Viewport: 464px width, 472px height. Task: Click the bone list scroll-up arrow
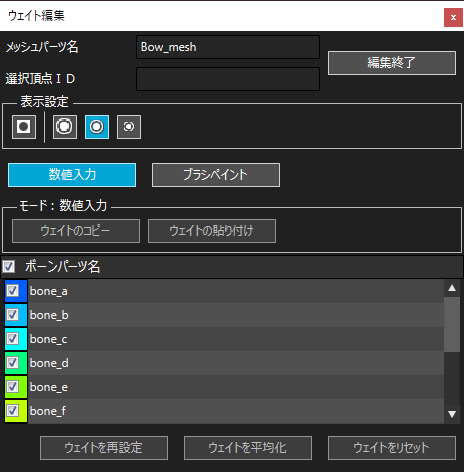(x=452, y=288)
